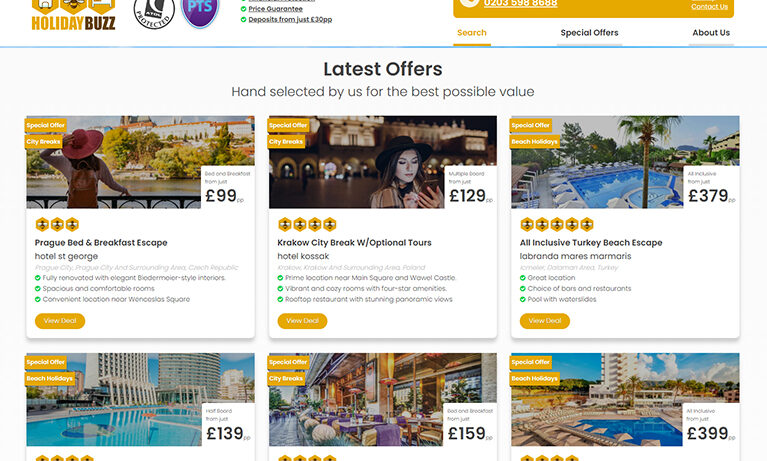Open the About Us tab
The image size is (767, 461).
click(711, 33)
